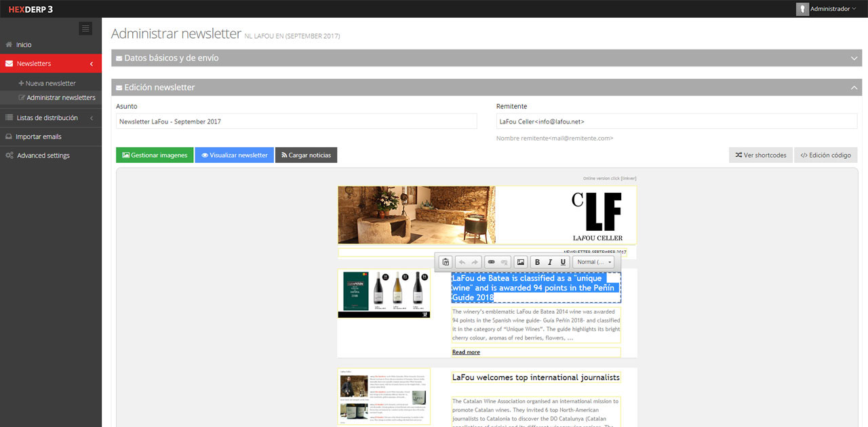
Task: Click the envelope icon beside Edición newsletter
Action: pyautogui.click(x=119, y=88)
